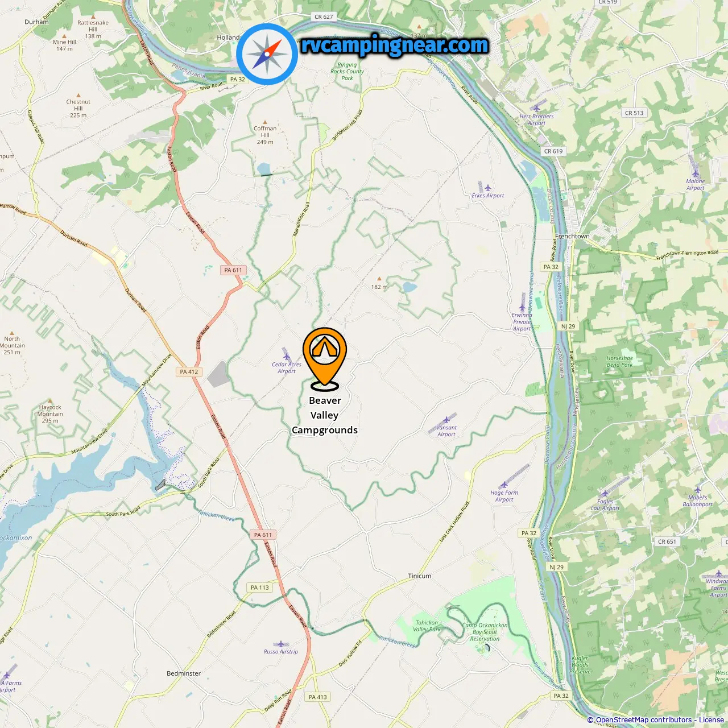Click the Beaver Valley Campgrounds label
The image size is (728, 728).
click(325, 415)
